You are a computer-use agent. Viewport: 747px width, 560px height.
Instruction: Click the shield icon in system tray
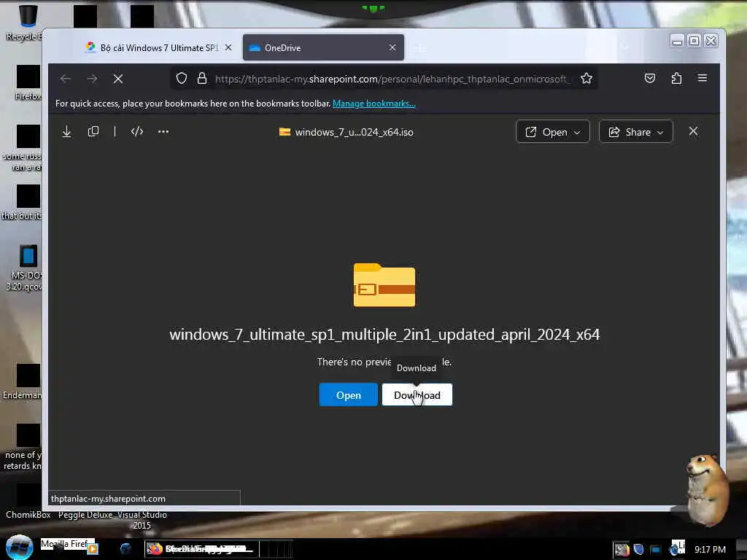coord(639,550)
